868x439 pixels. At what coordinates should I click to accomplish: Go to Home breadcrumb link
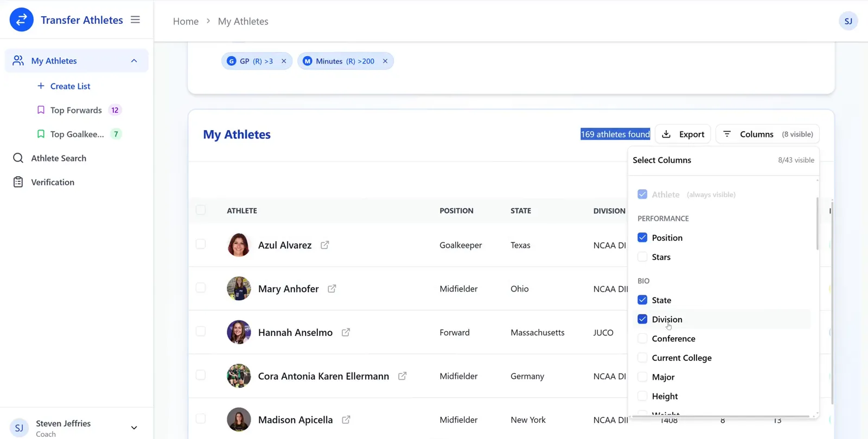pyautogui.click(x=186, y=21)
